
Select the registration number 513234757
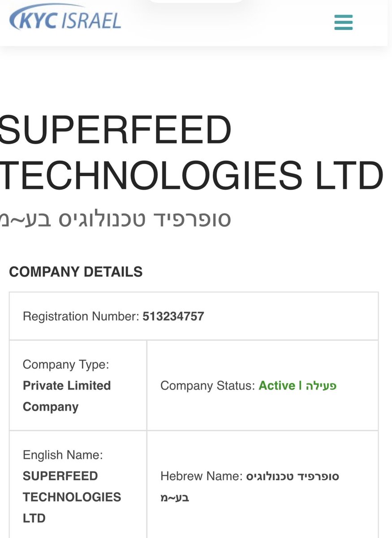tap(173, 317)
